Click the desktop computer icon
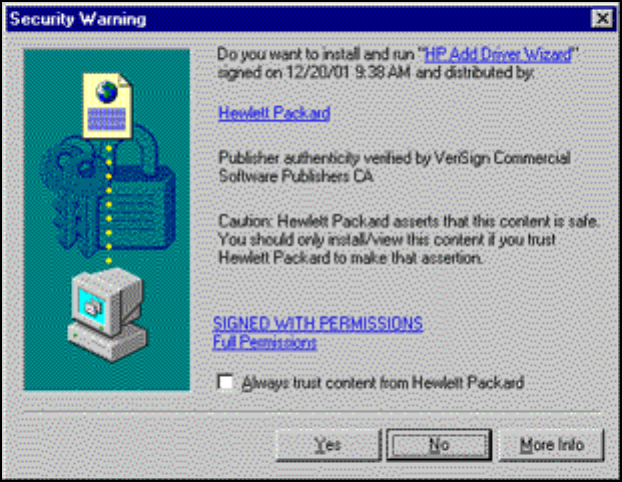This screenshot has width=622, height=482. [107, 315]
